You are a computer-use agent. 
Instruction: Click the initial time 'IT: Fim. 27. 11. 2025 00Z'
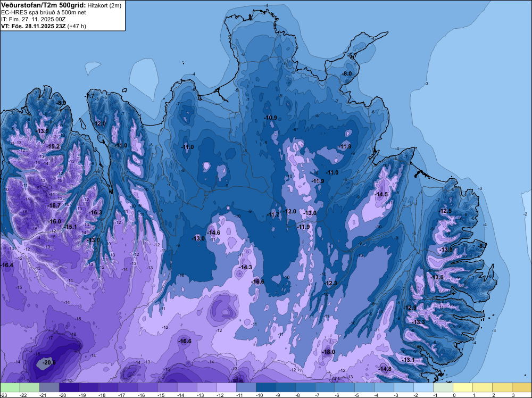click(33, 19)
